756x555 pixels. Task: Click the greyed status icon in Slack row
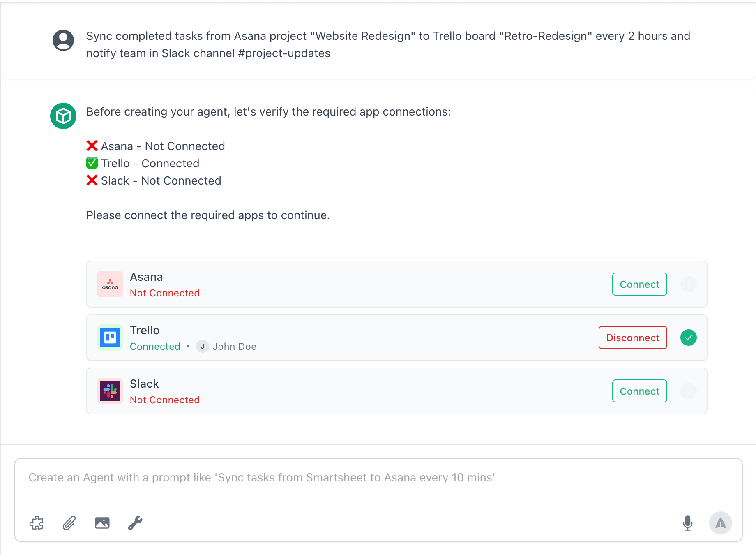pyautogui.click(x=689, y=391)
